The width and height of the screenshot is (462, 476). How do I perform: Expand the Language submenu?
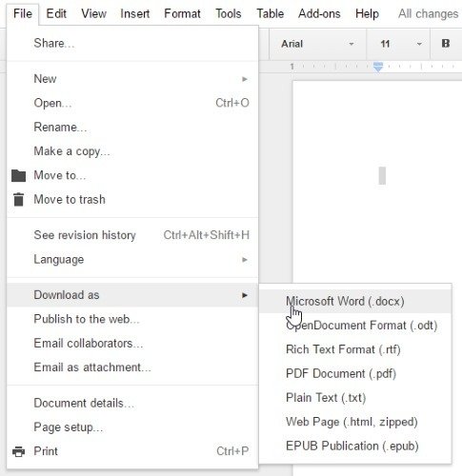click(132, 260)
